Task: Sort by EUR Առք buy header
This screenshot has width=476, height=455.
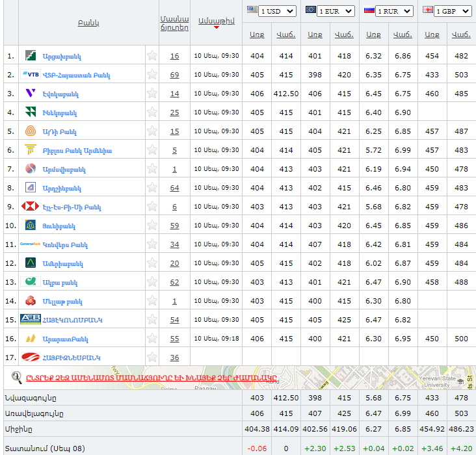Action: 315,34
